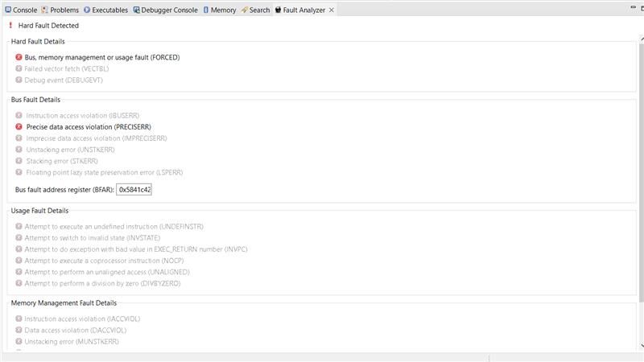Click 'Data access violation (DACCVIOL)' text
644x362 pixels.
point(76,330)
